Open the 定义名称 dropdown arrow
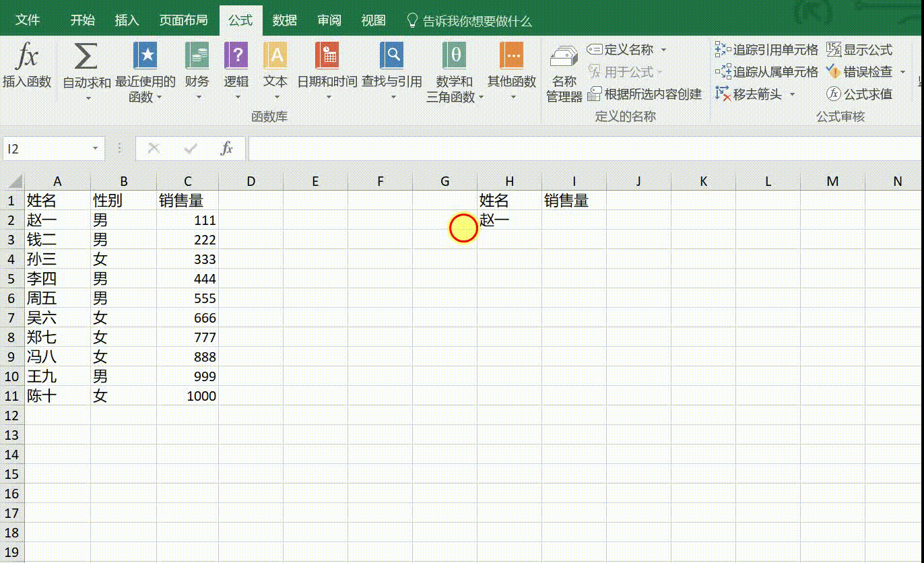Viewport: 924px width, 563px height. (x=663, y=49)
